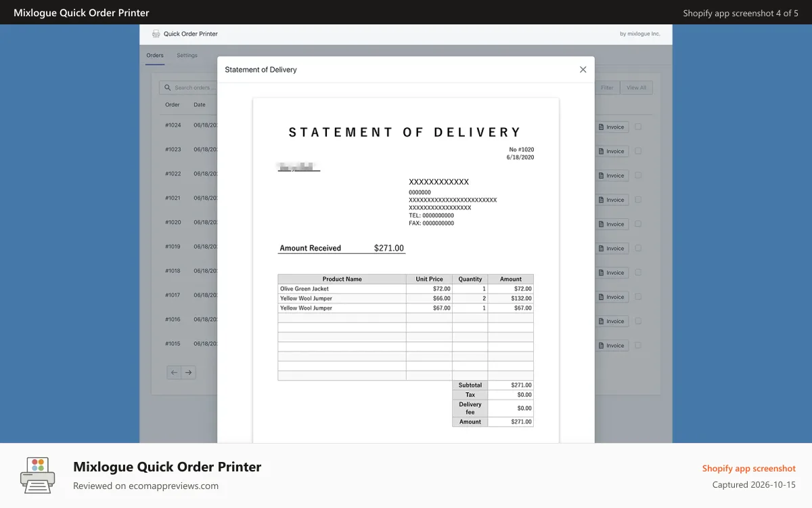Click the 'Amount Received' label
This screenshot has width=812, height=508.
pos(311,249)
